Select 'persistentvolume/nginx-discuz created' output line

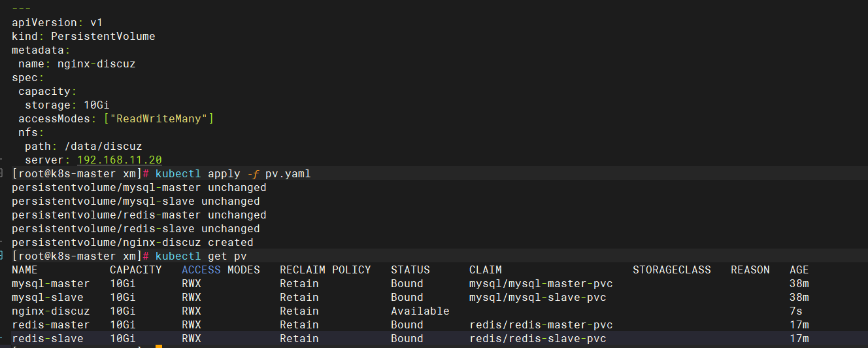[x=133, y=242]
